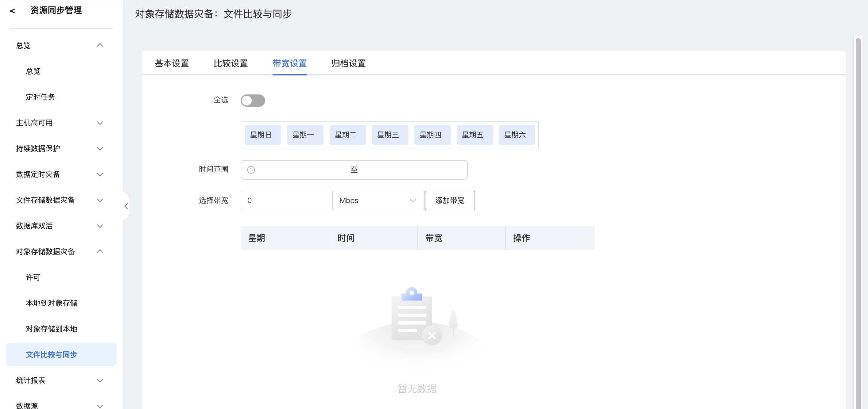Open the 归档设置 tab
The image size is (868, 409).
348,63
